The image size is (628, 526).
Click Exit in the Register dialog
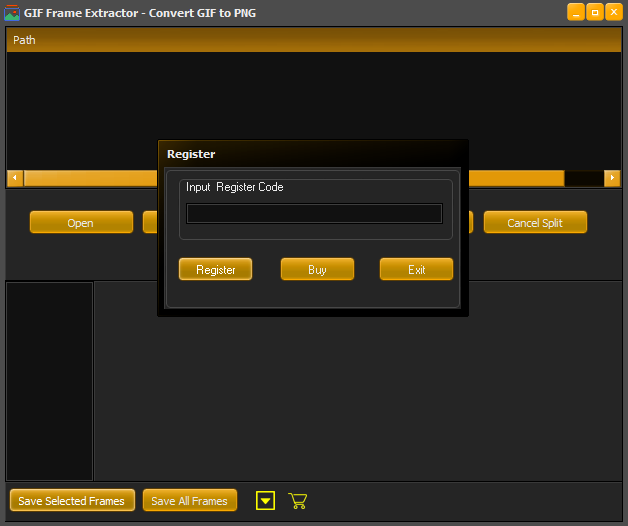tap(416, 269)
